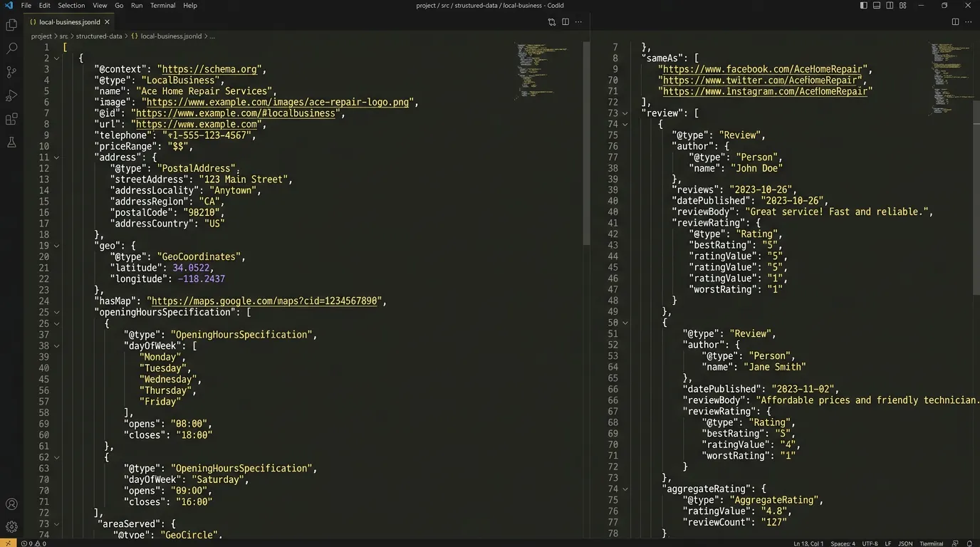The image size is (980, 547).
Task: Open the Selection menu
Action: click(x=71, y=5)
